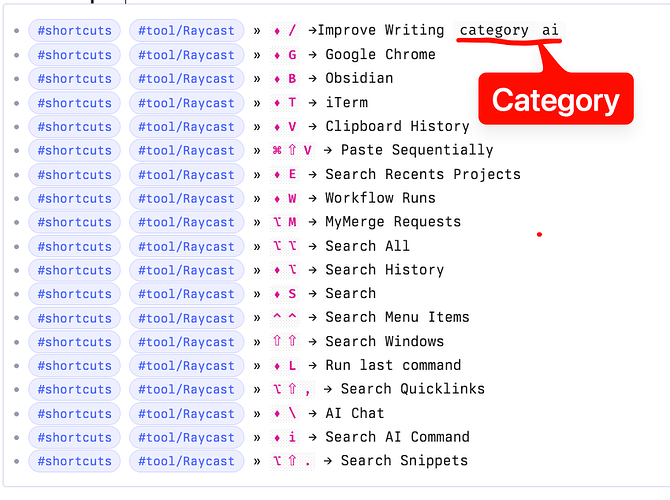
Task: Click the ♦ / key badge for Improve Writing
Action: (x=285, y=30)
